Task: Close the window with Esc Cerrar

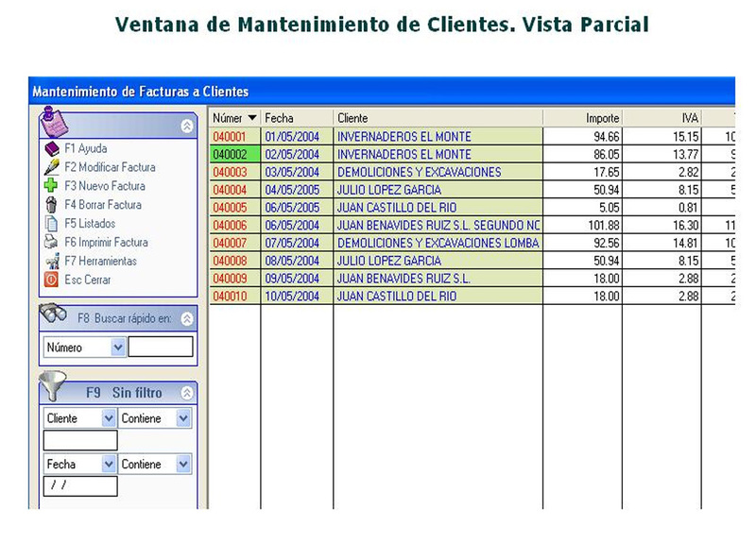Action: (x=88, y=280)
